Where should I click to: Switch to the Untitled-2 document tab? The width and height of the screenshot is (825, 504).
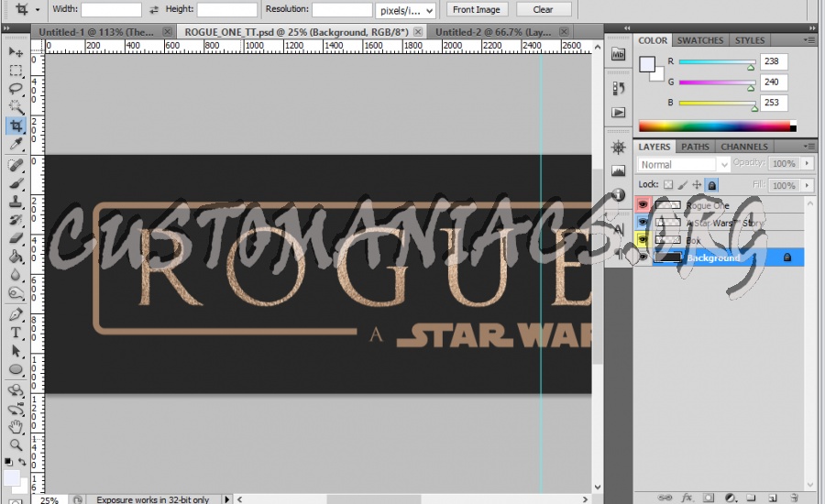tap(493, 32)
